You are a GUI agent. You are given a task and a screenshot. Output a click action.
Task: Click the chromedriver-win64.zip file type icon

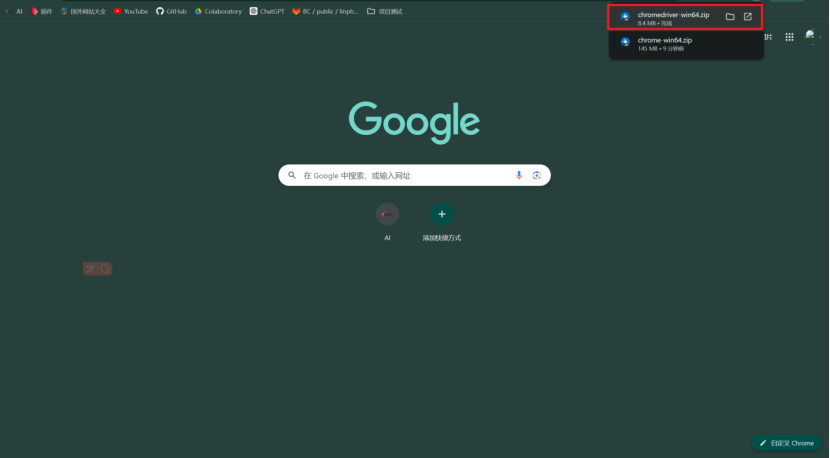[x=625, y=17]
